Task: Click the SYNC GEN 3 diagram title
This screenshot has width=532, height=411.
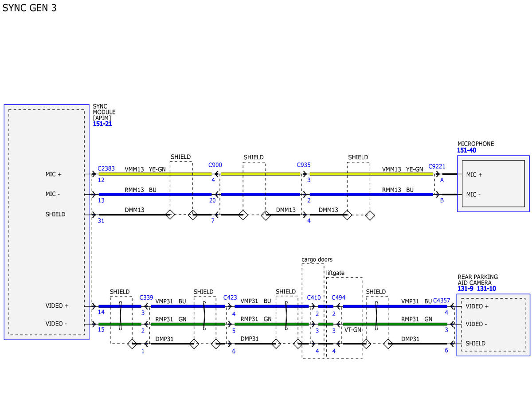Action: coord(29,8)
